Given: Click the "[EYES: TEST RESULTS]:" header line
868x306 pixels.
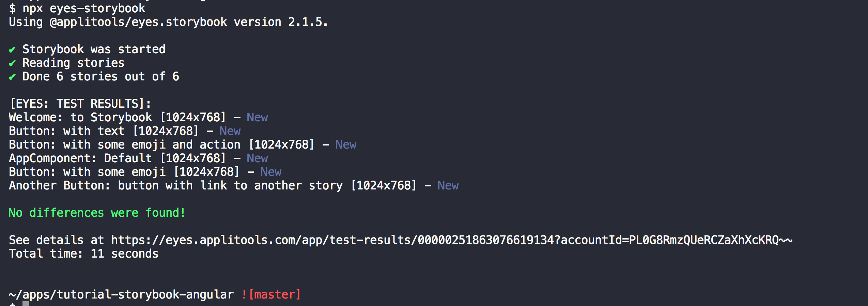Looking at the screenshot, I should tap(80, 104).
